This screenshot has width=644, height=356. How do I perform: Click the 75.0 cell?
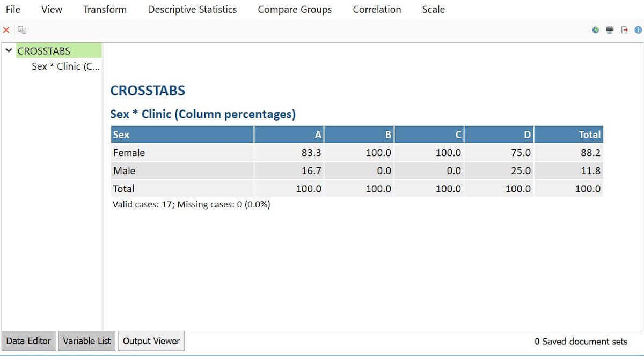[x=499, y=153]
